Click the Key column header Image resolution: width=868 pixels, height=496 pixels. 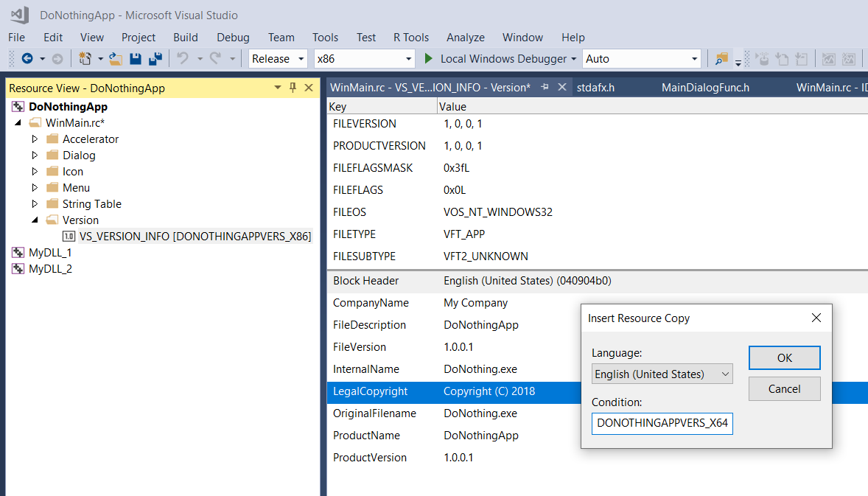(382, 106)
